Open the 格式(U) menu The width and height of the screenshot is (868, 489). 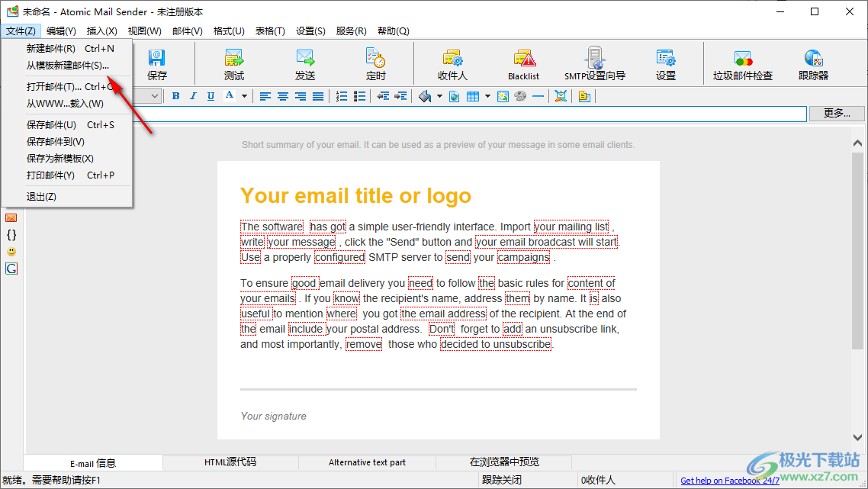[x=229, y=31]
